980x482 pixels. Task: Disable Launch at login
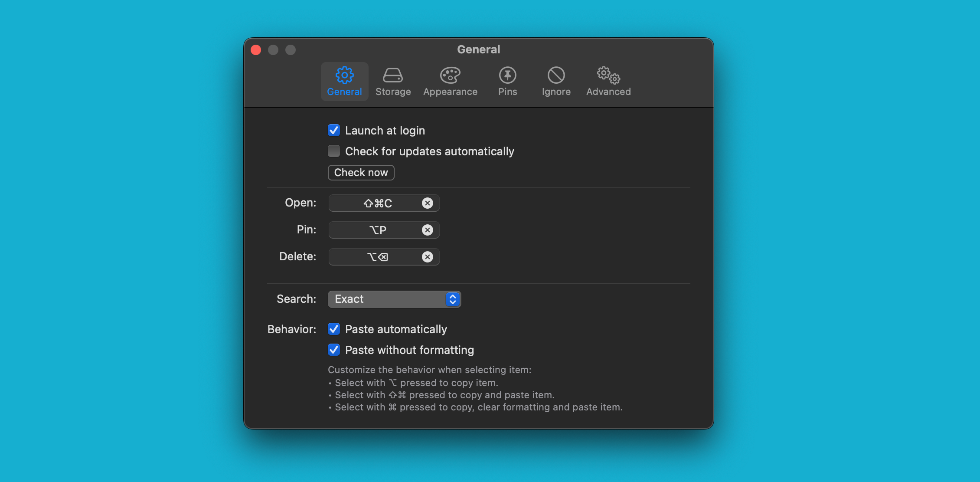coord(333,130)
